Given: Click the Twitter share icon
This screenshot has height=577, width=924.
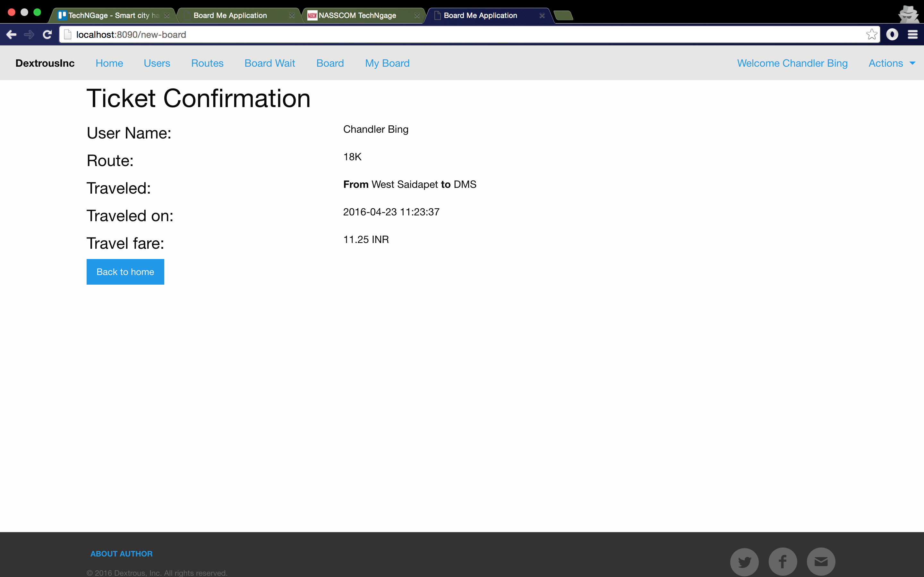Looking at the screenshot, I should pyautogui.click(x=744, y=560).
